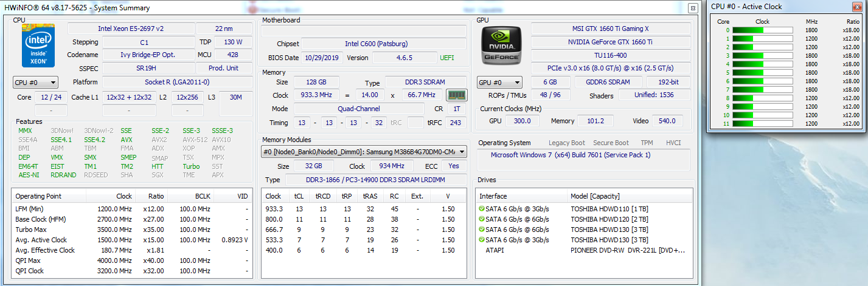The image size is (868, 286).
Task: Click the Memory Size 128 GB field
Action: 316,82
